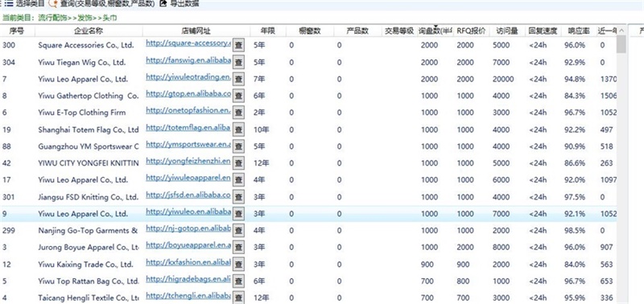The height and width of the screenshot is (304, 644).
Task: Export data with 导出数据
Action: point(180,4)
